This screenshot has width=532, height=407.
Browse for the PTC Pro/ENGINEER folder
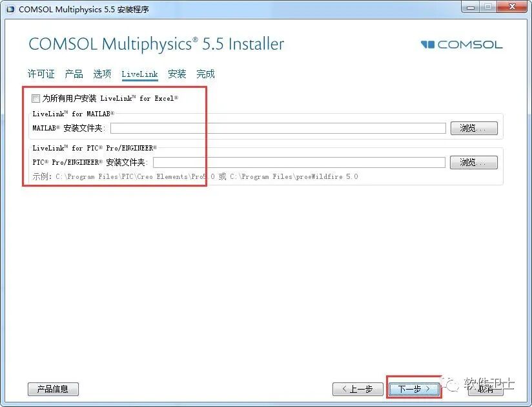tap(474, 162)
